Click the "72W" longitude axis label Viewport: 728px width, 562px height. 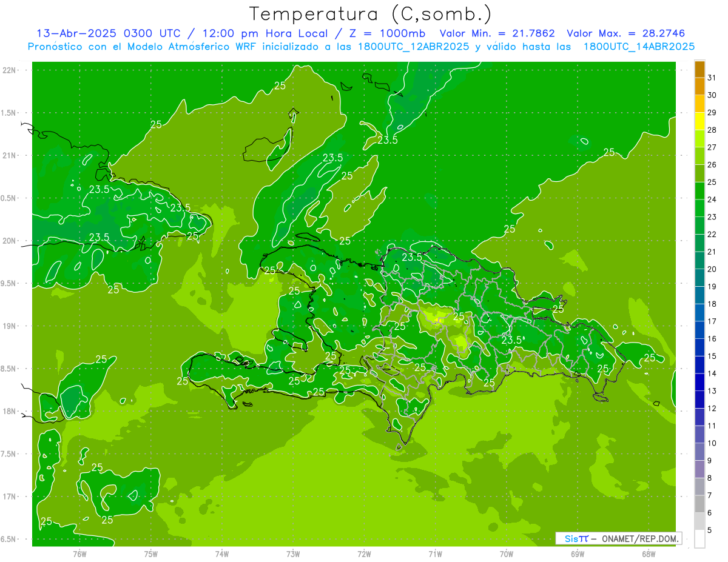(x=365, y=554)
